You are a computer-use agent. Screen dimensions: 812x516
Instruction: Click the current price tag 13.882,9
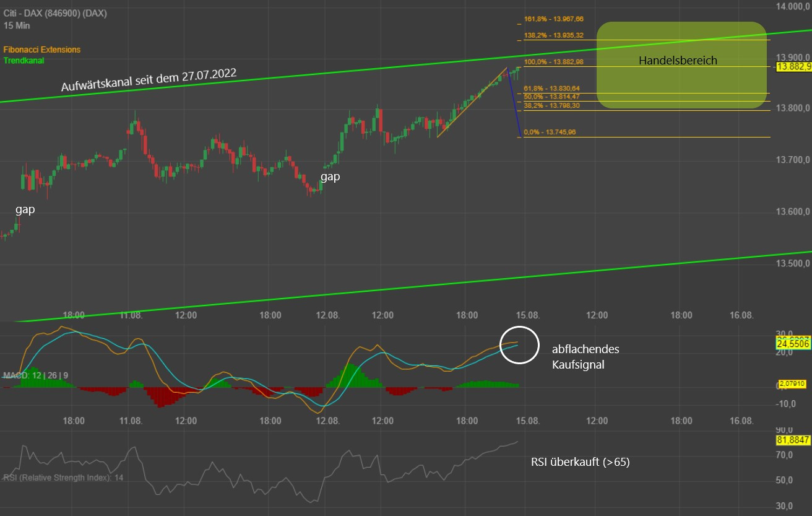click(788, 66)
